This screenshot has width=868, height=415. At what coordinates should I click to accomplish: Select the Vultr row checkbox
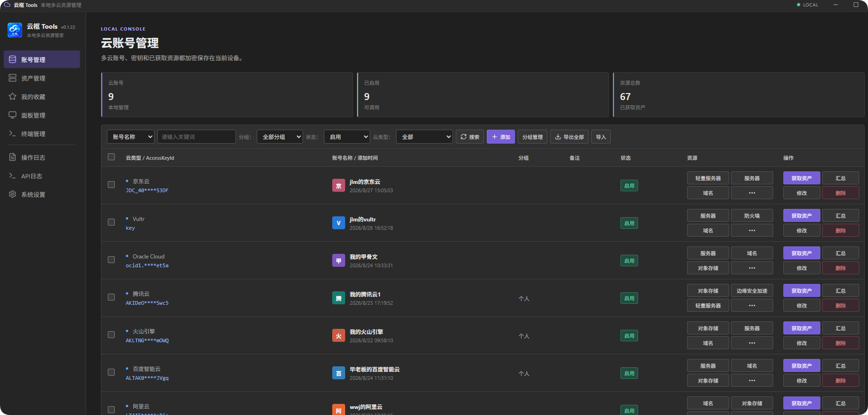pyautogui.click(x=111, y=222)
